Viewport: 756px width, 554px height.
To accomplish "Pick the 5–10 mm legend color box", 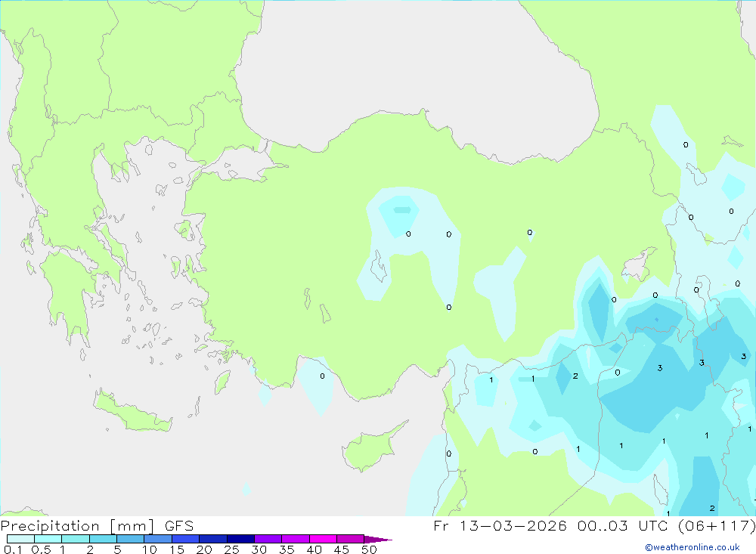I will 131,539.
